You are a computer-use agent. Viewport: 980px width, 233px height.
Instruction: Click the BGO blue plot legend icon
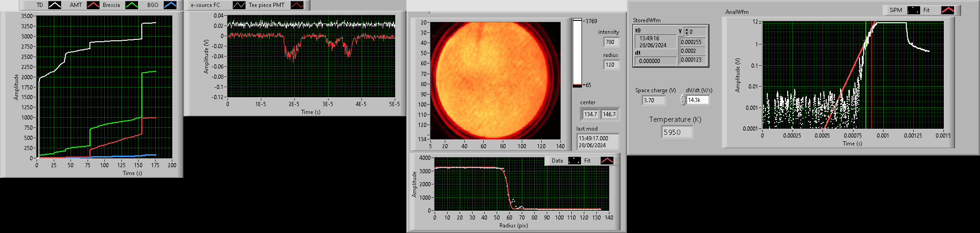coord(170,5)
